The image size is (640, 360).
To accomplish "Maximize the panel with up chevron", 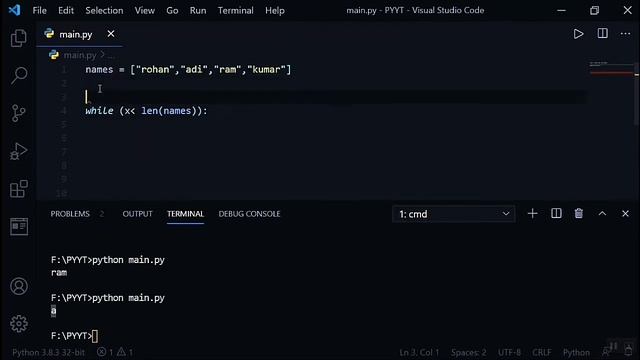I will [602, 213].
